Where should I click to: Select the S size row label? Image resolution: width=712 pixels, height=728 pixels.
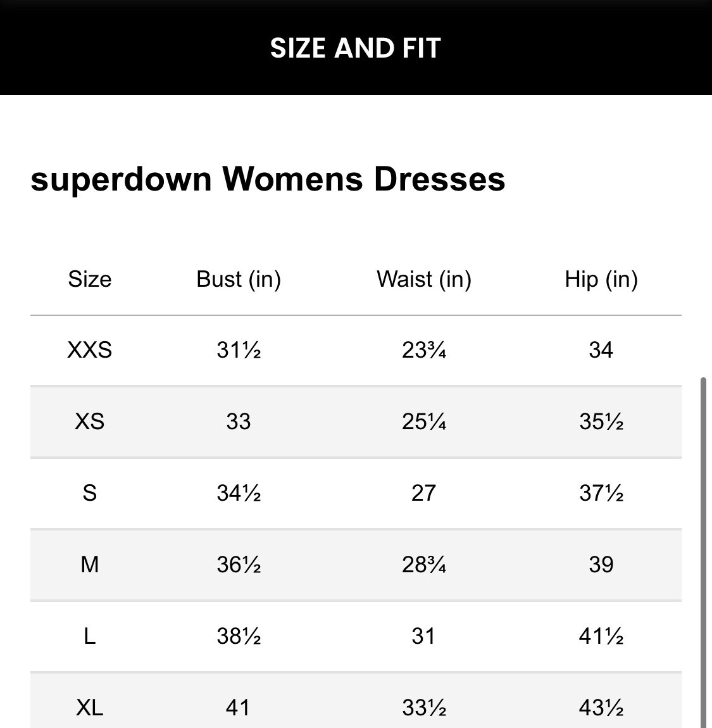pyautogui.click(x=90, y=493)
